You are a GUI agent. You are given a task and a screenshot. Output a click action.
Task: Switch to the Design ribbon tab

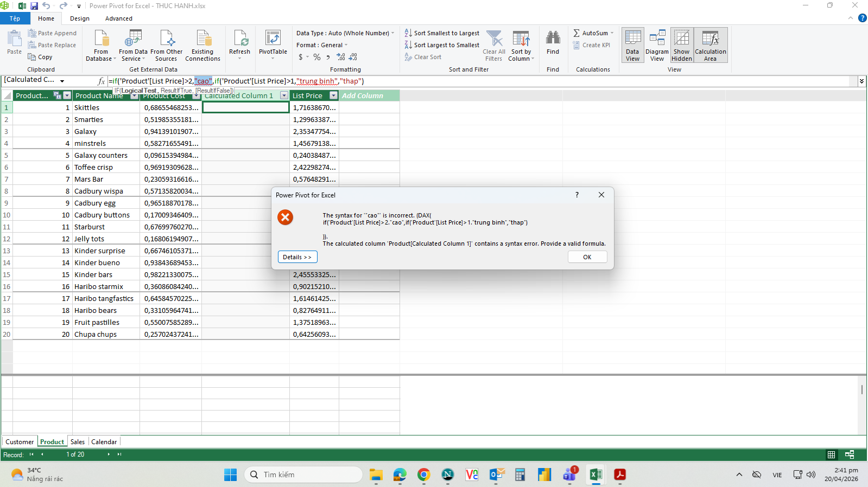click(x=80, y=18)
